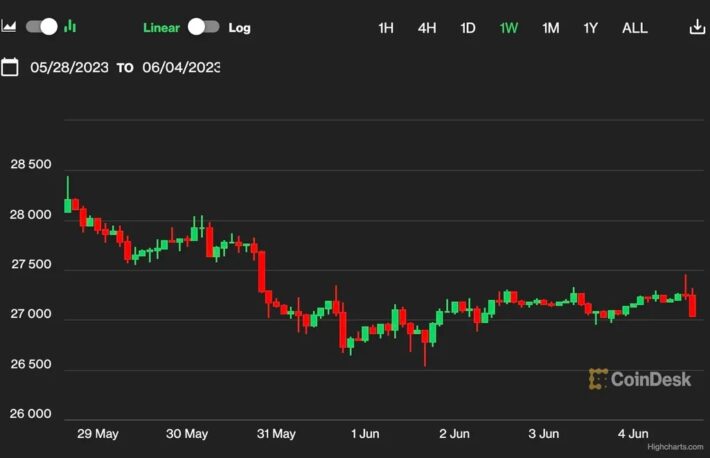Select the 1D time range

(x=468, y=28)
